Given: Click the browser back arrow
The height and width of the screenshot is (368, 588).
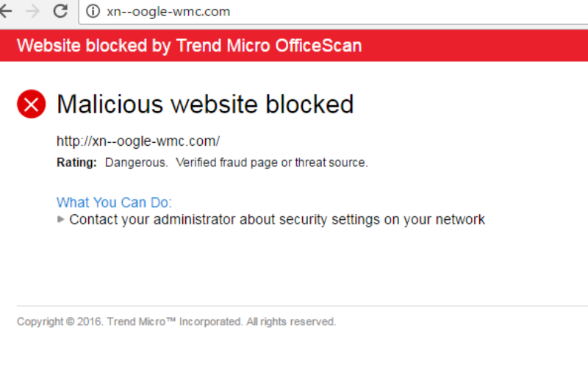Looking at the screenshot, I should (6, 11).
